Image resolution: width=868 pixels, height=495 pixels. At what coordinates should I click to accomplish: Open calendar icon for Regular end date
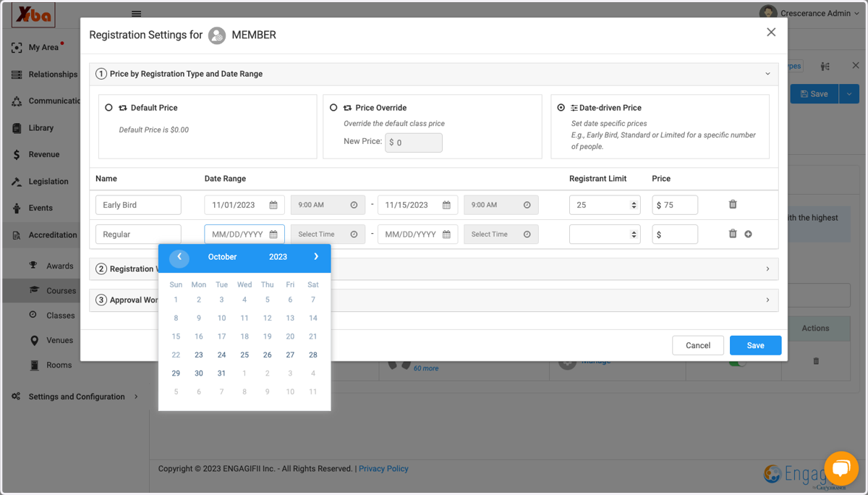(x=447, y=234)
